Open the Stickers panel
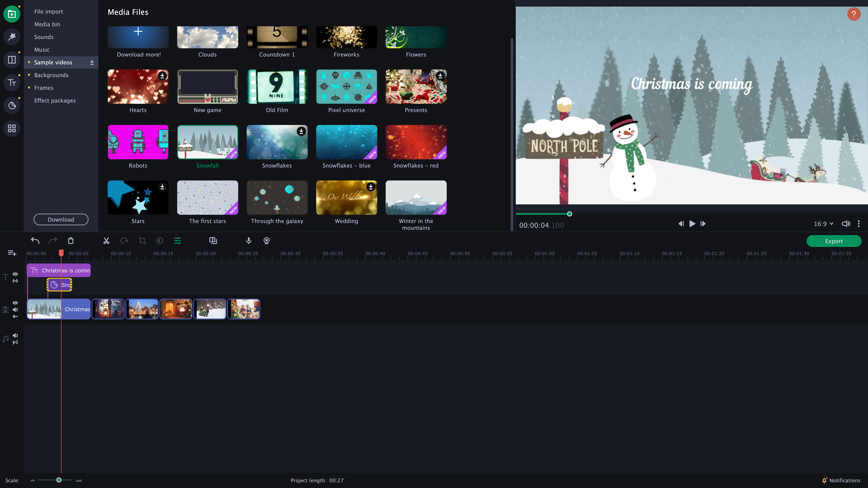The height and width of the screenshot is (488, 868). click(x=12, y=105)
